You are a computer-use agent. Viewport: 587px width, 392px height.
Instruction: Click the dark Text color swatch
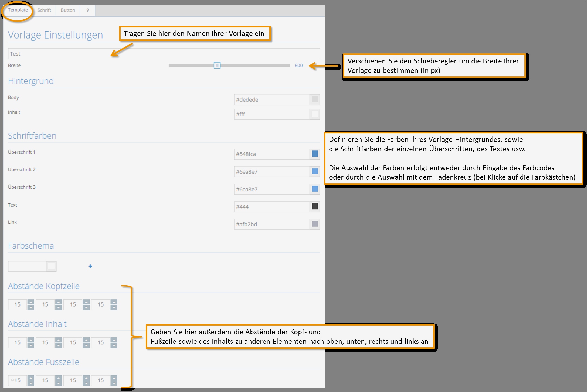(315, 207)
